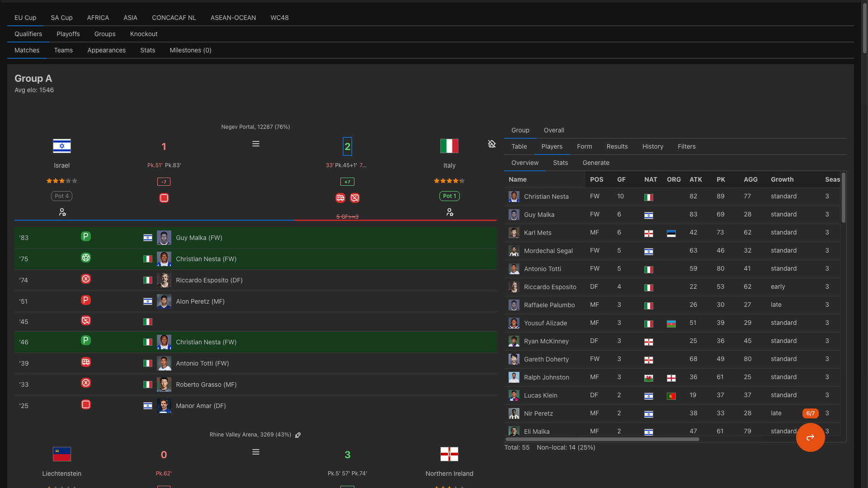
Task: Toggle the crossed-out camera icon below Italy's score
Action: [355, 198]
